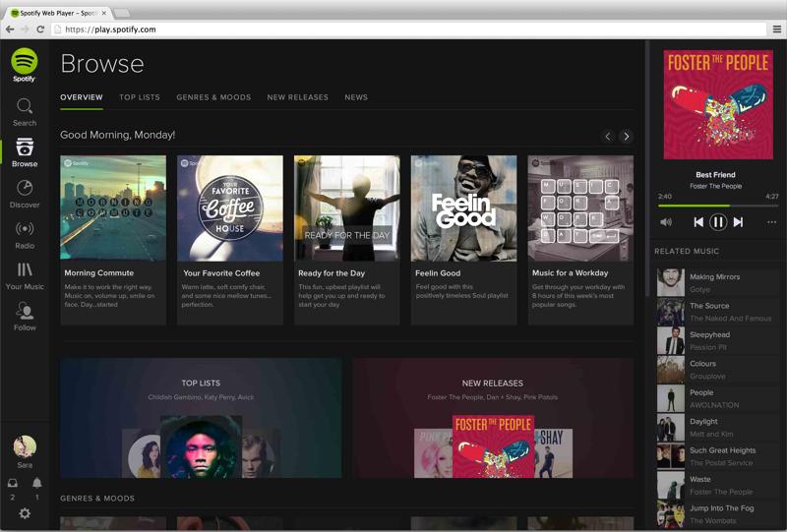The height and width of the screenshot is (532, 787).
Task: Open the Follow section
Action: point(24,317)
